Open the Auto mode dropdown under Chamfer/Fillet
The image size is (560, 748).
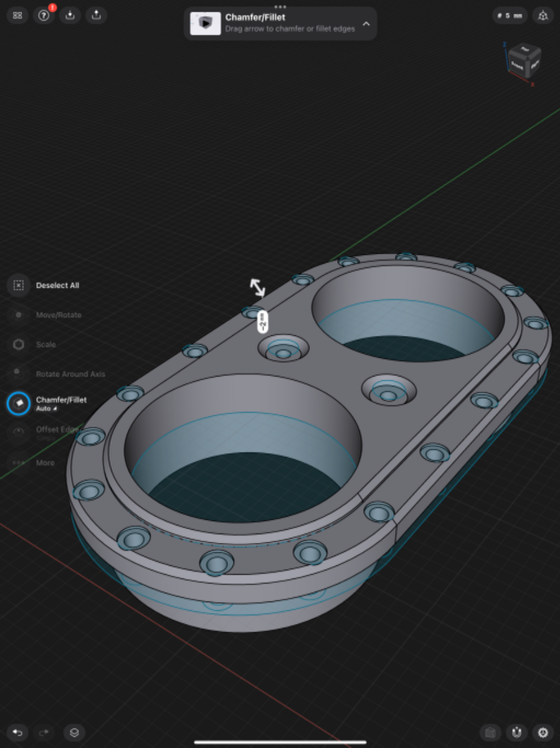[x=46, y=409]
